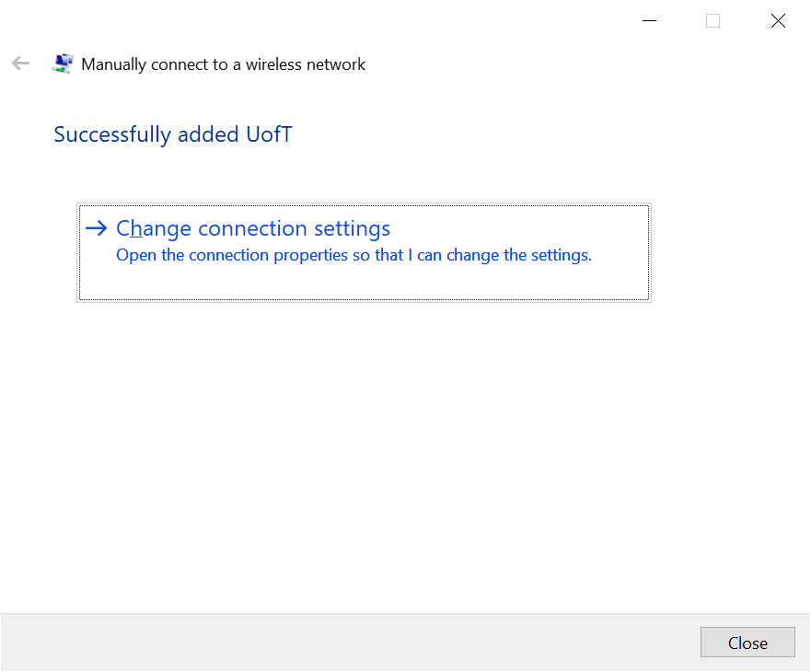Viewport: 811px width, 672px height.
Task: Click the bottom status bar area of the wizard
Action: click(x=368, y=642)
